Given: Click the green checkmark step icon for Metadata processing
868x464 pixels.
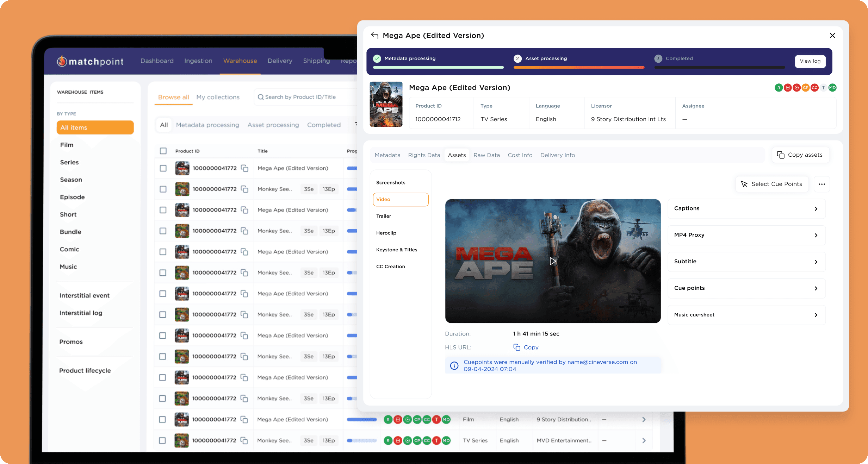Looking at the screenshot, I should [x=377, y=58].
